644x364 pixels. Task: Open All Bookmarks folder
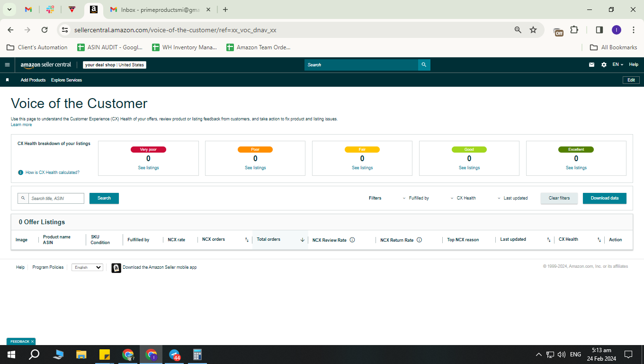pos(614,47)
